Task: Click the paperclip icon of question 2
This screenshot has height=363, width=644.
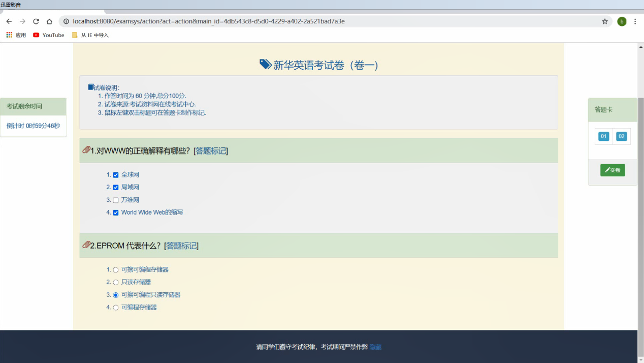Action: pyautogui.click(x=86, y=245)
